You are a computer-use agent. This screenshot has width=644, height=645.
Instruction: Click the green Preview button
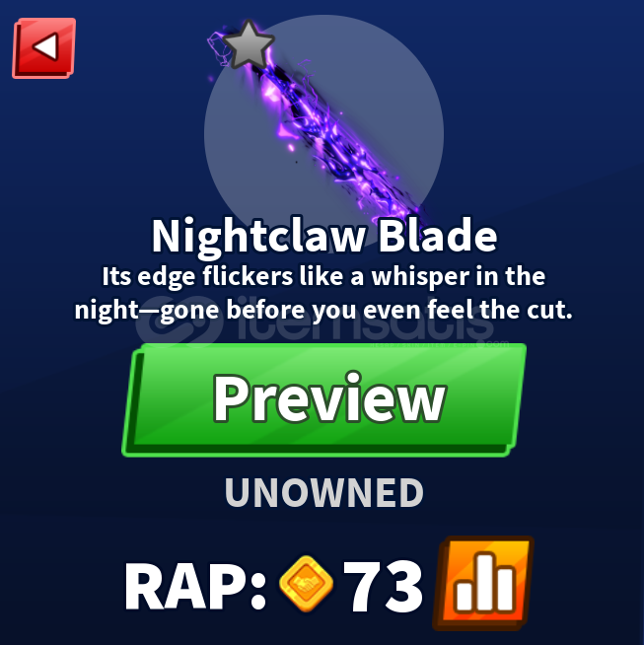tap(324, 399)
